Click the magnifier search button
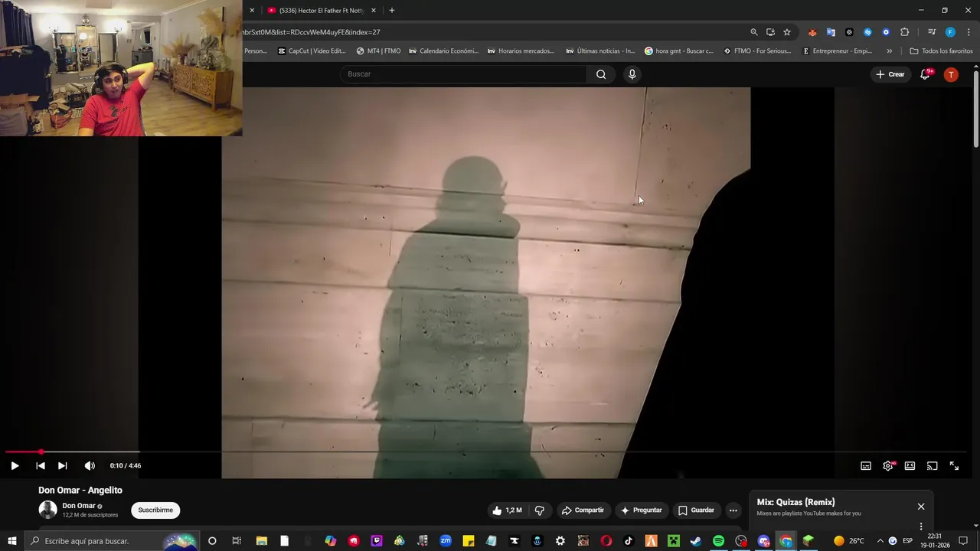The width and height of the screenshot is (980, 551). (x=601, y=74)
